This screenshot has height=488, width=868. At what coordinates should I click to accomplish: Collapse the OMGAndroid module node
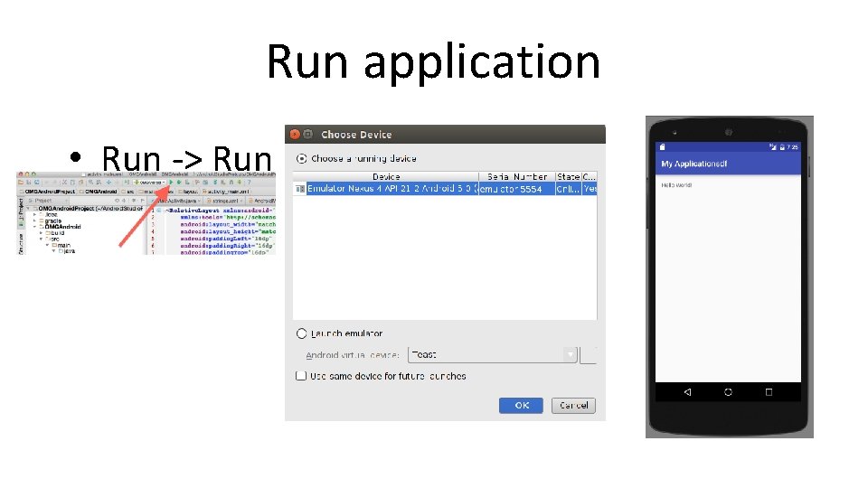(x=34, y=227)
